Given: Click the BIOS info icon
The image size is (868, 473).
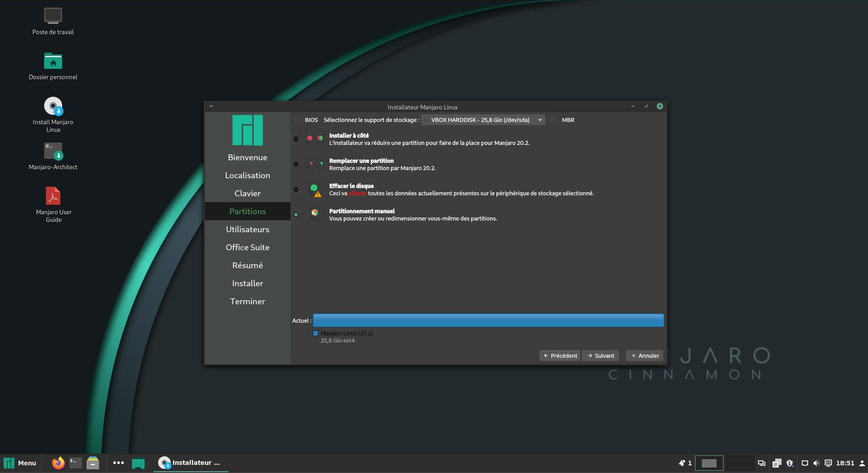Looking at the screenshot, I should (x=298, y=120).
